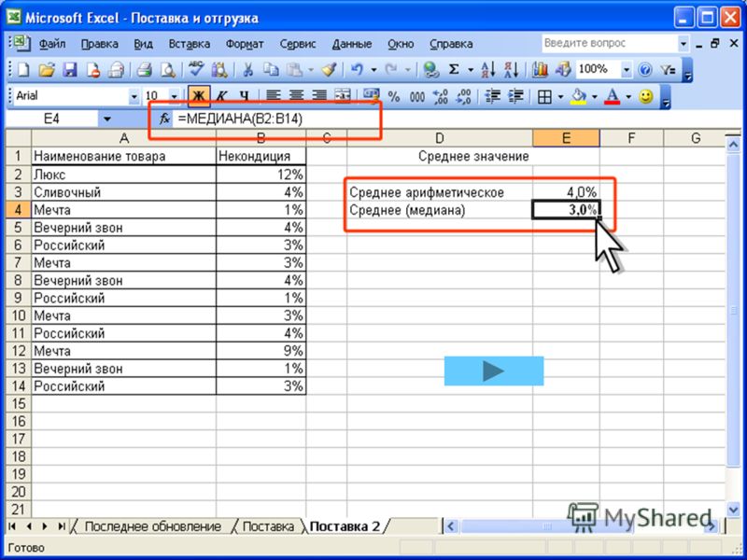Print with the printer icon
The width and height of the screenshot is (747, 560).
[x=144, y=70]
